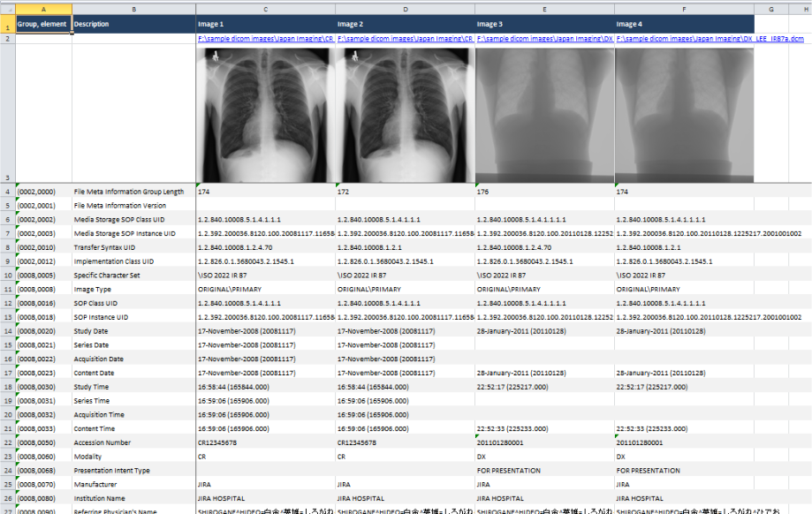Image resolution: width=812 pixels, height=514 pixels.
Task: Select Image 3's "FOR PRESENTATION" cell
Action: click(544, 471)
